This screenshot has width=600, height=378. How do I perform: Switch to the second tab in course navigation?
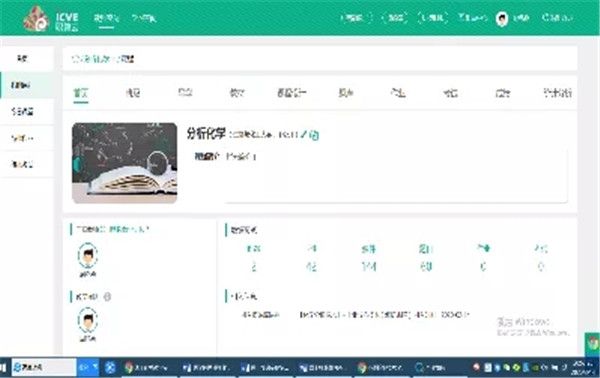tap(133, 93)
